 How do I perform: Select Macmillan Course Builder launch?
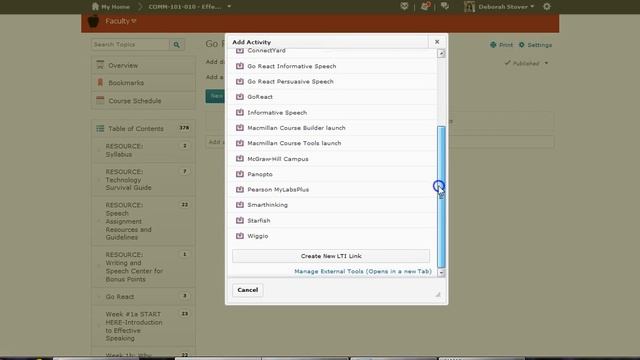tap(296, 128)
